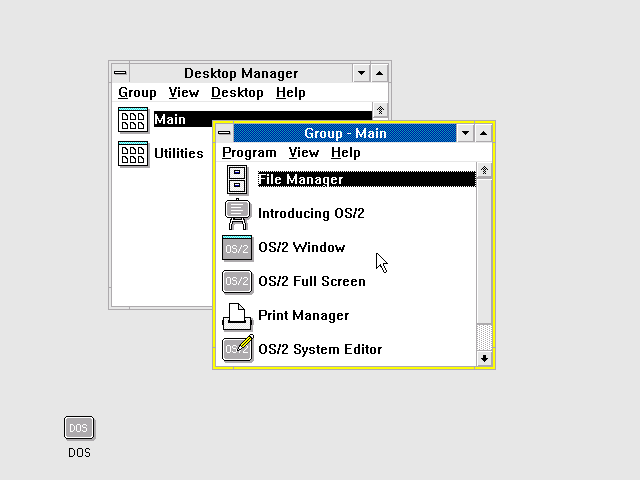
Task: Click the Utilities group icon in Desktop Manager
Action: pyautogui.click(x=133, y=154)
